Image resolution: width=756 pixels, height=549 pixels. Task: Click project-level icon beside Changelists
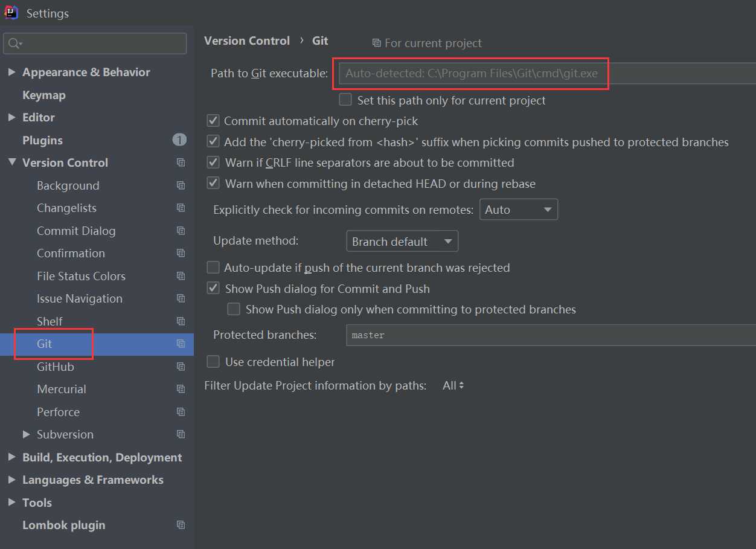point(181,208)
